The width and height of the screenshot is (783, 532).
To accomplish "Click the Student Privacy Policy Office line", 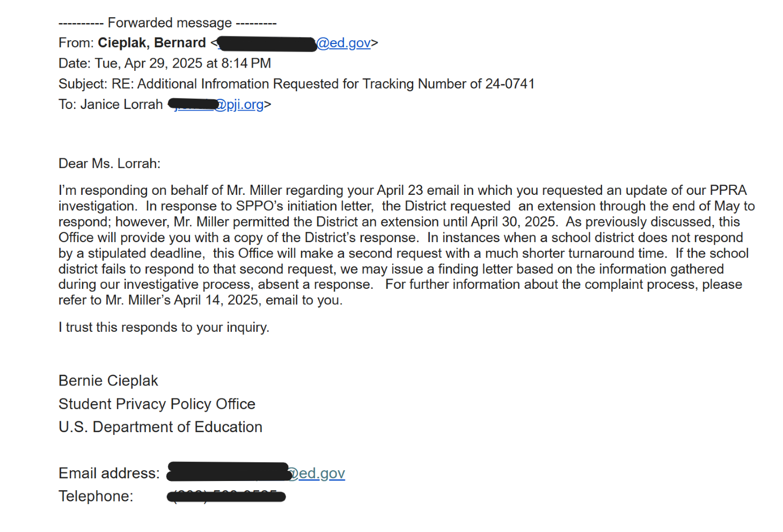I will click(x=157, y=404).
